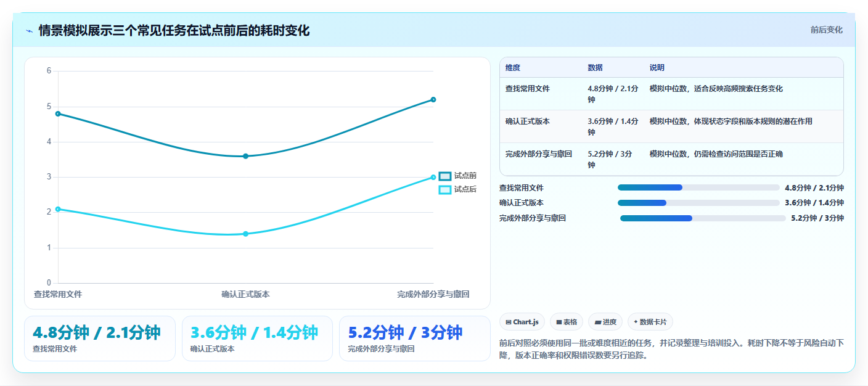This screenshot has width=868, height=386.
Task: Select the Chart.js chip
Action: (522, 322)
